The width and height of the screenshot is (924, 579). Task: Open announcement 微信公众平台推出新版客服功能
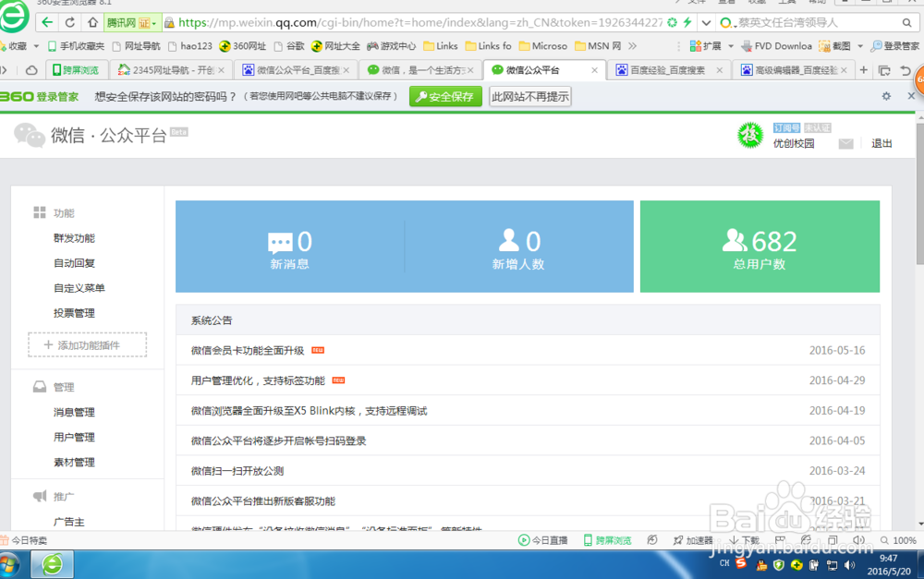coord(262,501)
